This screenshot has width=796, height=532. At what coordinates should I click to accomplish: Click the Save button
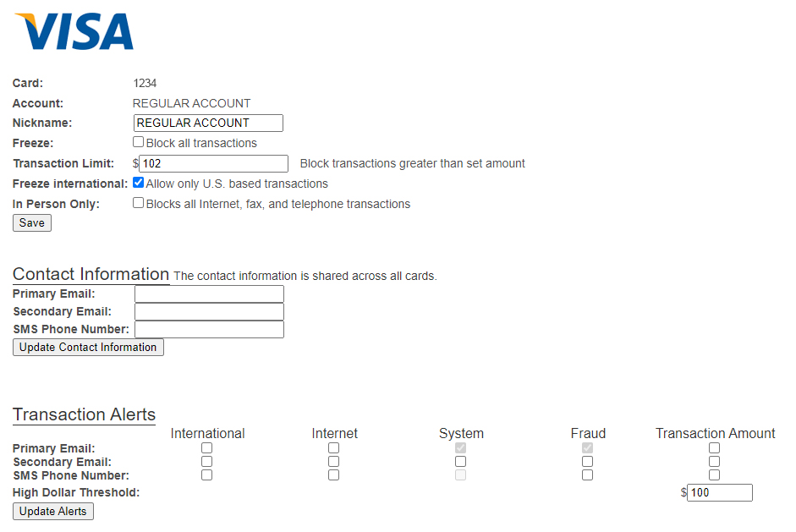(x=31, y=222)
